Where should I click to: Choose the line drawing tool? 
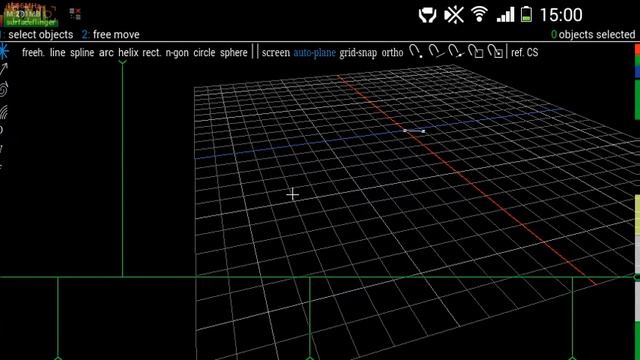point(58,53)
